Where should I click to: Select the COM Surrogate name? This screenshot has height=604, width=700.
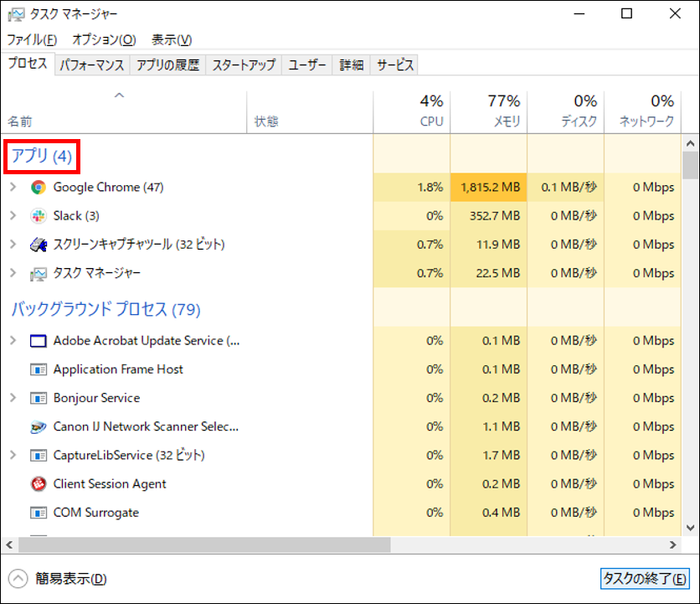click(96, 513)
